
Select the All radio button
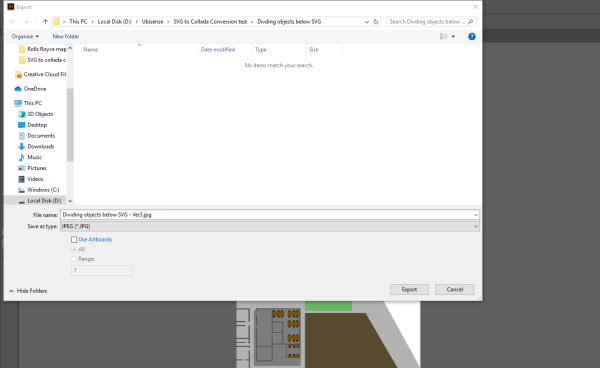pos(74,249)
